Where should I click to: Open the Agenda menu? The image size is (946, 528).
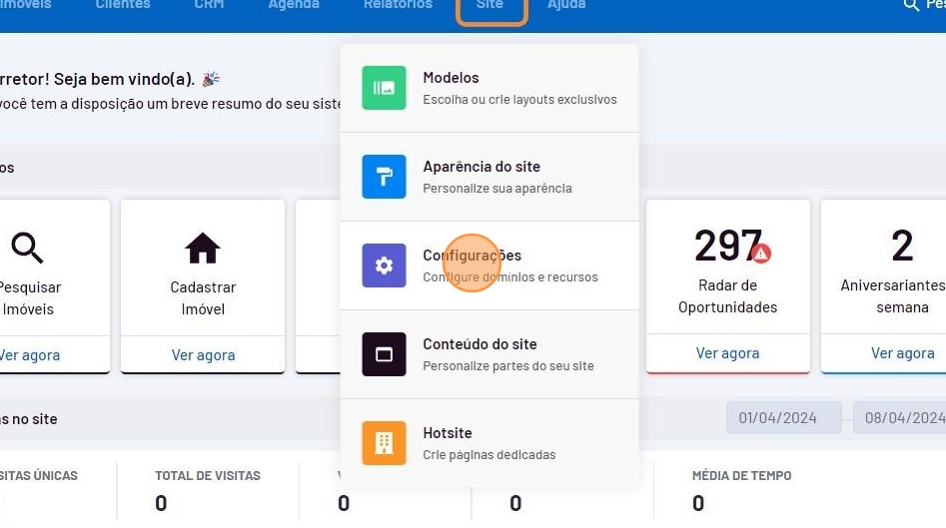(294, 5)
